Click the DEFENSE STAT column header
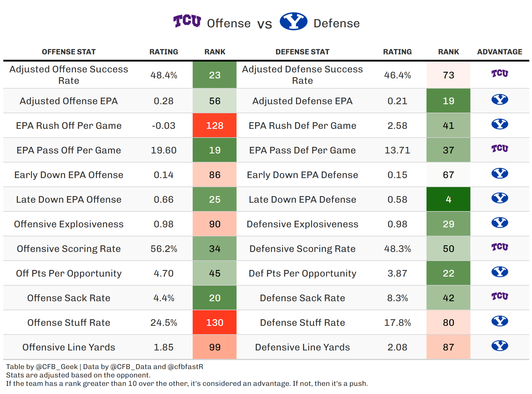 point(302,52)
